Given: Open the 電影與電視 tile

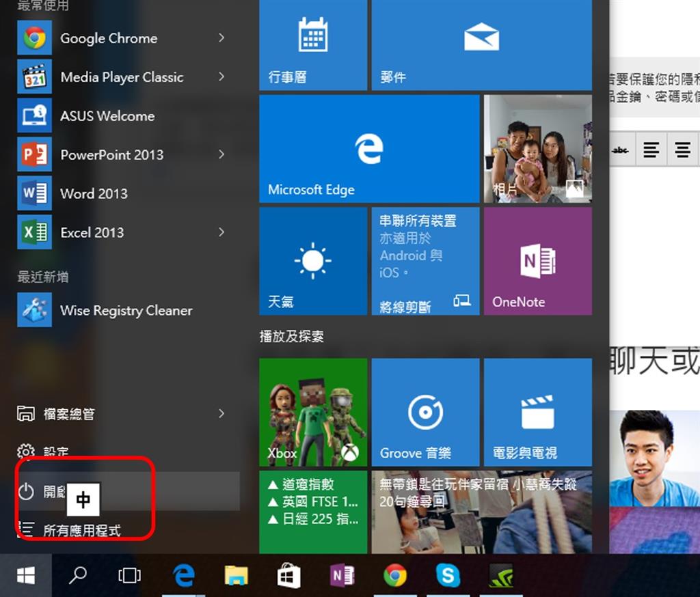Looking at the screenshot, I should click(538, 413).
